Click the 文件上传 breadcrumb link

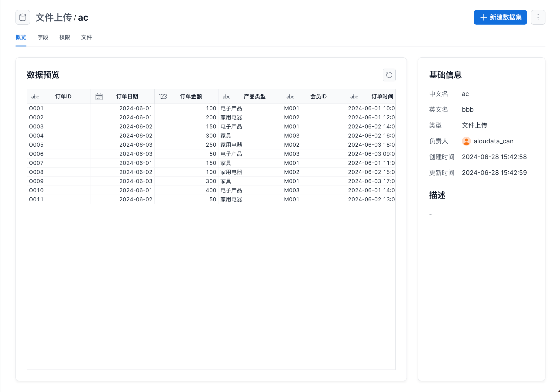pos(53,18)
